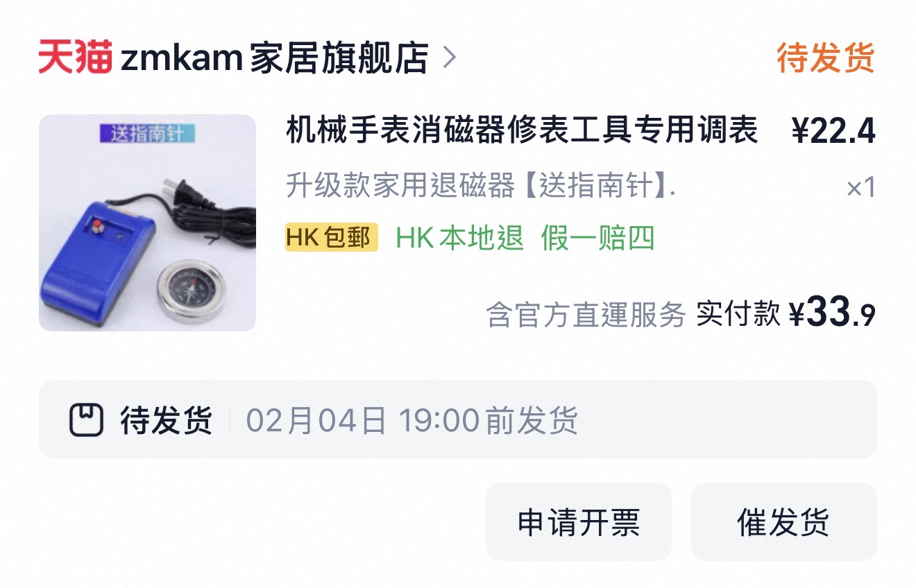Click the quantity ×1 label

(x=861, y=188)
